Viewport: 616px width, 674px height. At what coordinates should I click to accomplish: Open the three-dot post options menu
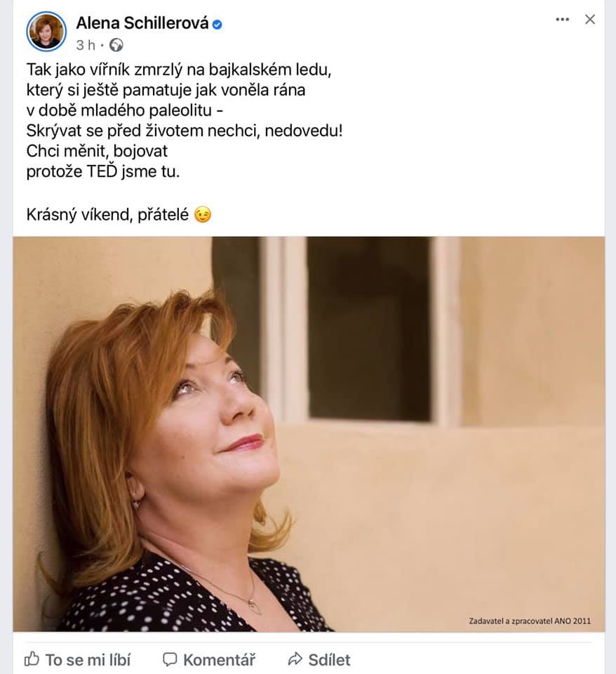[562, 20]
